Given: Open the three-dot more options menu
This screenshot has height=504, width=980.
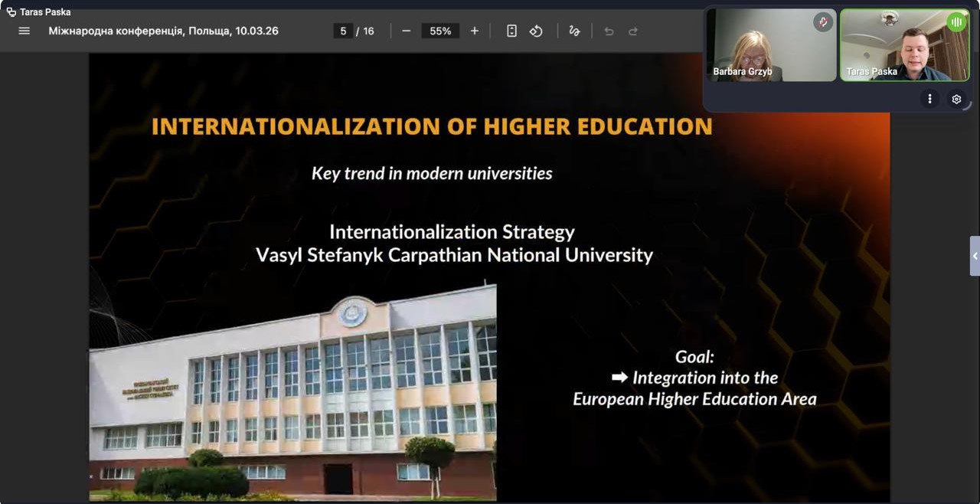Looking at the screenshot, I should 929,99.
